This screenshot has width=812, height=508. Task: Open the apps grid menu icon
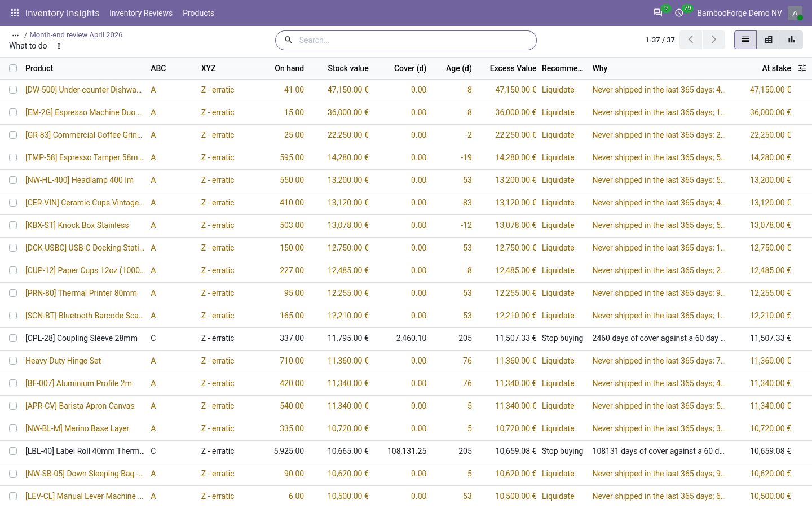15,13
